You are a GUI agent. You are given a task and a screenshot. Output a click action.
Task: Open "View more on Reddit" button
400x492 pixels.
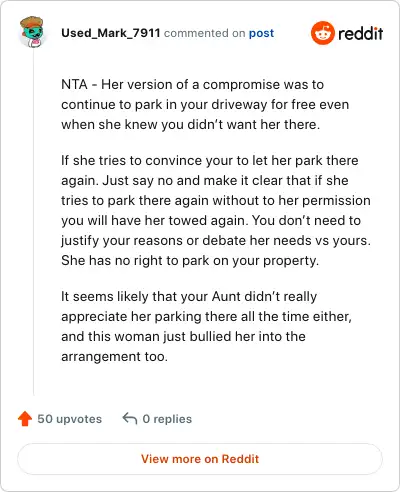tap(200, 459)
